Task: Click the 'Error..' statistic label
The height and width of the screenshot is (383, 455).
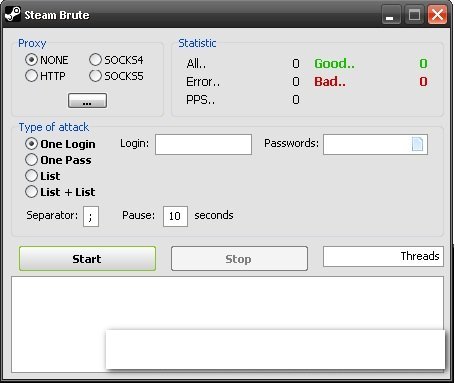Action: tap(203, 82)
